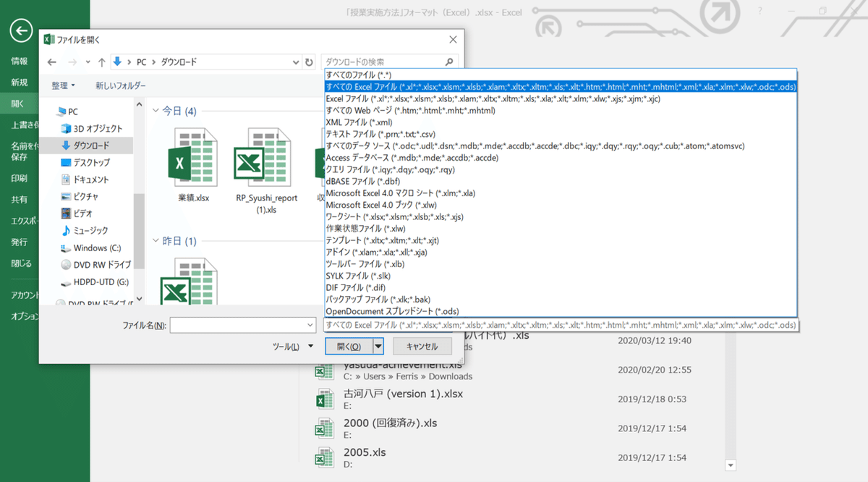Open the 開く button split arrow
The width and height of the screenshot is (868, 482).
(x=378, y=347)
